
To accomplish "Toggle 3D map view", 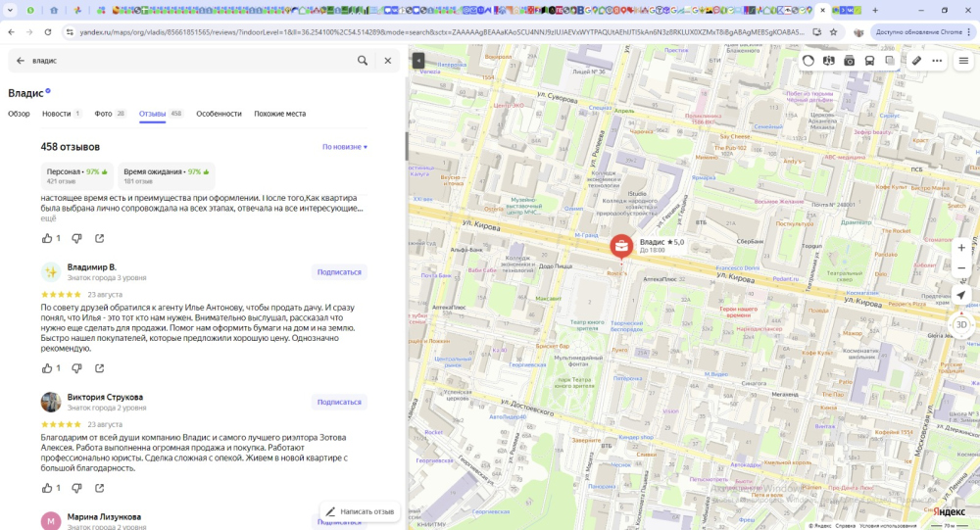I will click(x=961, y=324).
